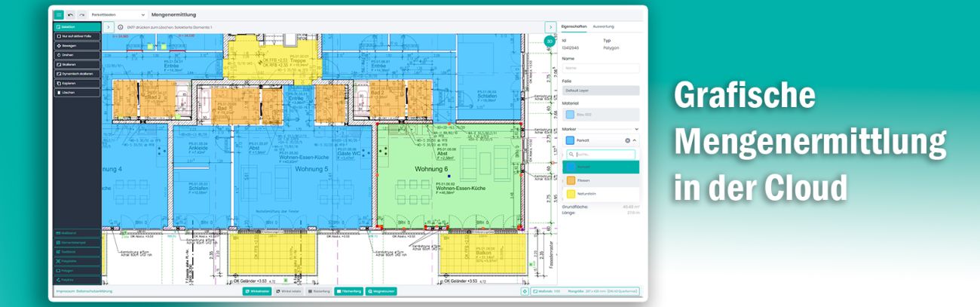The height and width of the screenshot is (307, 980).
Task: Enable the Rasterfang grid snap
Action: [319, 291]
